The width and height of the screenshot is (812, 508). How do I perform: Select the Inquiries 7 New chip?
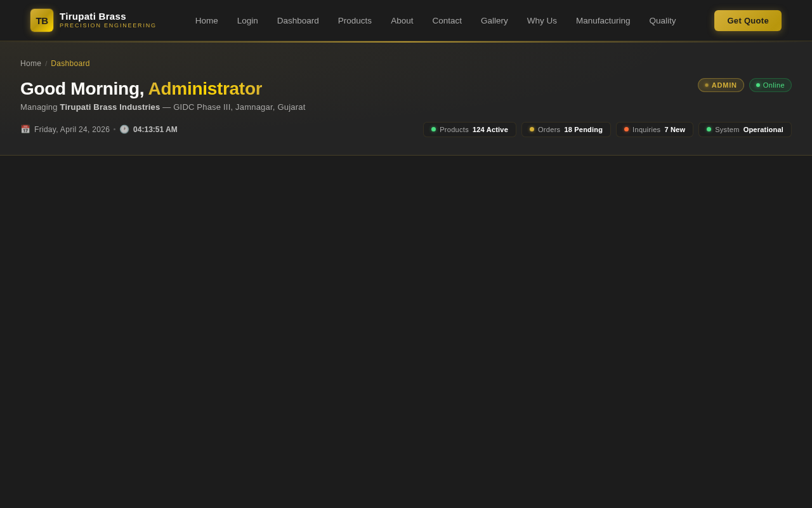[x=655, y=130]
